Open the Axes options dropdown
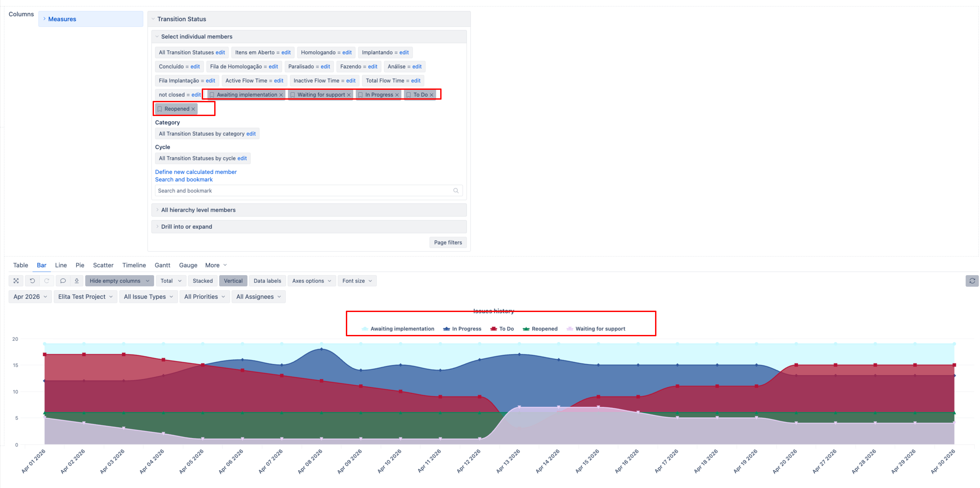 (311, 281)
